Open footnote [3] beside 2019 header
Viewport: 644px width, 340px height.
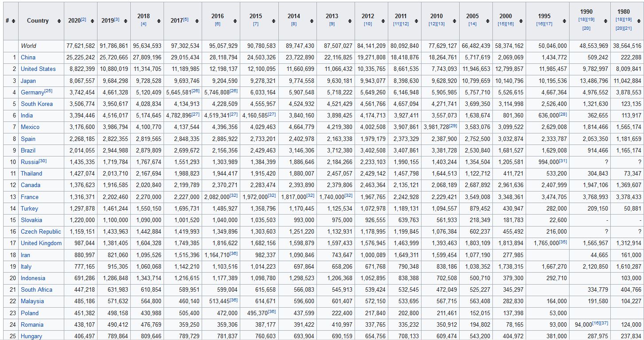point(117,20)
